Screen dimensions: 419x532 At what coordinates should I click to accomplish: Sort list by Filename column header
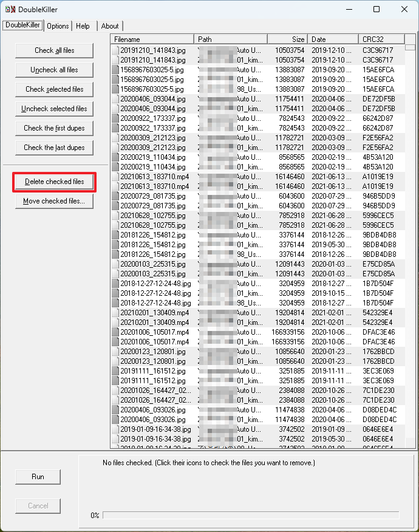pos(152,39)
